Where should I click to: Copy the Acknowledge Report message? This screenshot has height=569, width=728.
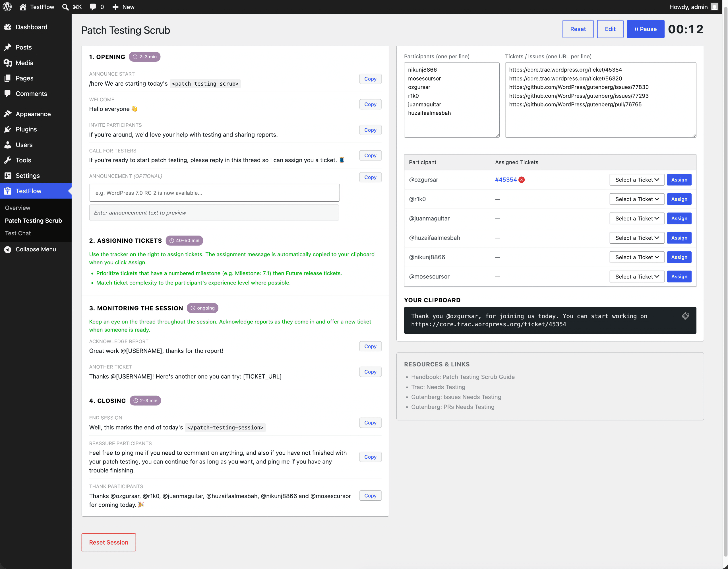coord(370,346)
